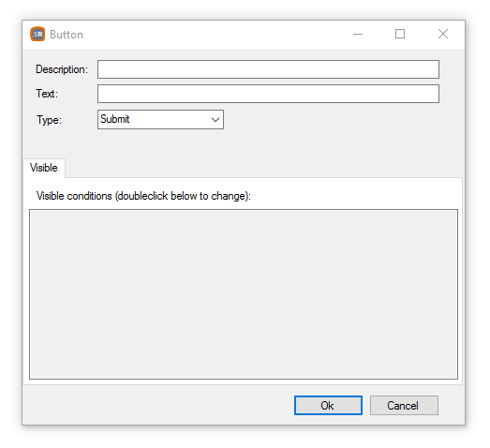The width and height of the screenshot is (490, 448).
Task: Dismiss the dialog with Cancel button
Action: [x=404, y=406]
